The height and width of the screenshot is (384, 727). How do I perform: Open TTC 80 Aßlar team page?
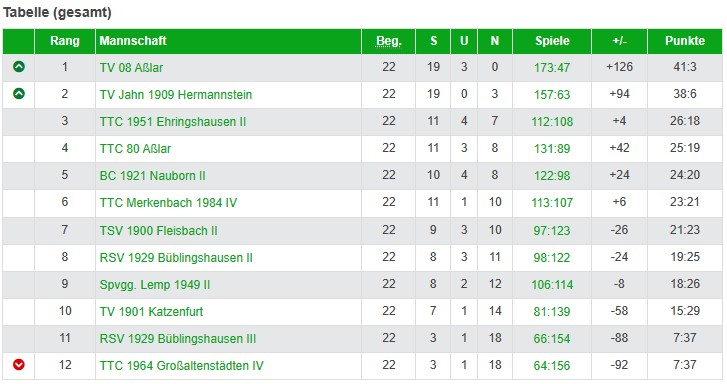pyautogui.click(x=135, y=149)
